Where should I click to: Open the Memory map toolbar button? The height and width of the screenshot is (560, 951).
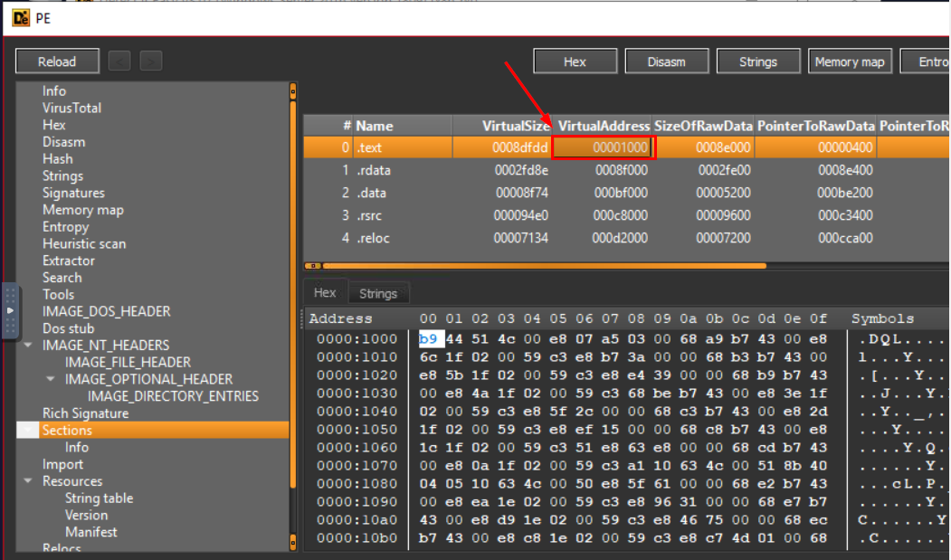click(849, 62)
